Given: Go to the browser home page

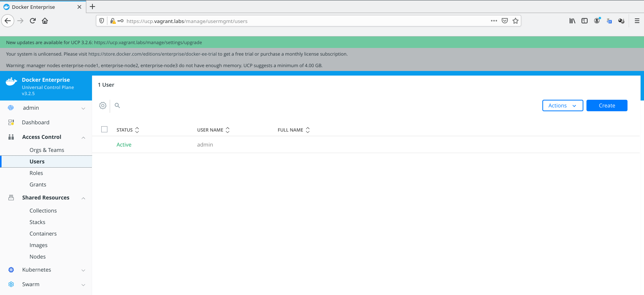Looking at the screenshot, I should (x=45, y=21).
